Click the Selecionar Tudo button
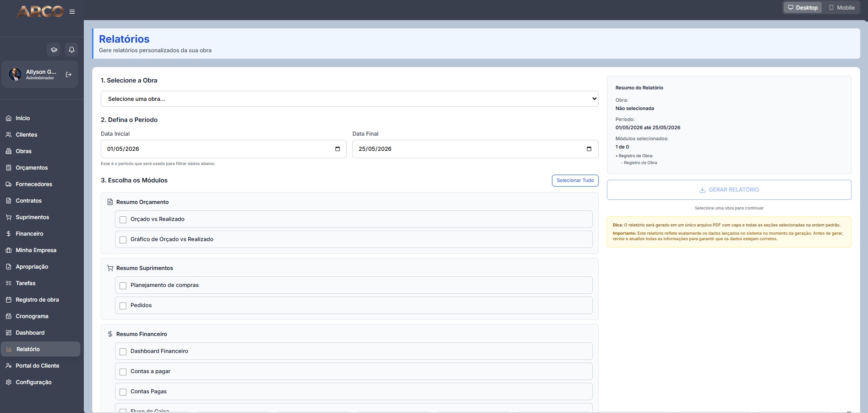 575,181
